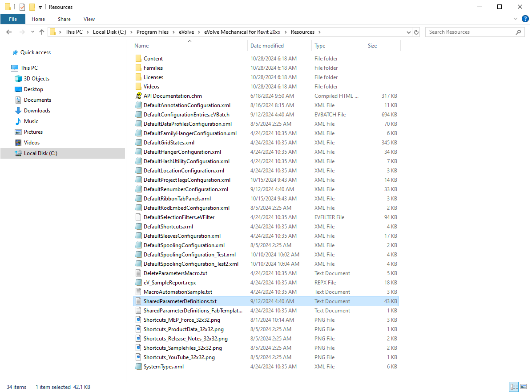Select the Families folder icon
532x392 pixels.
pos(138,68)
